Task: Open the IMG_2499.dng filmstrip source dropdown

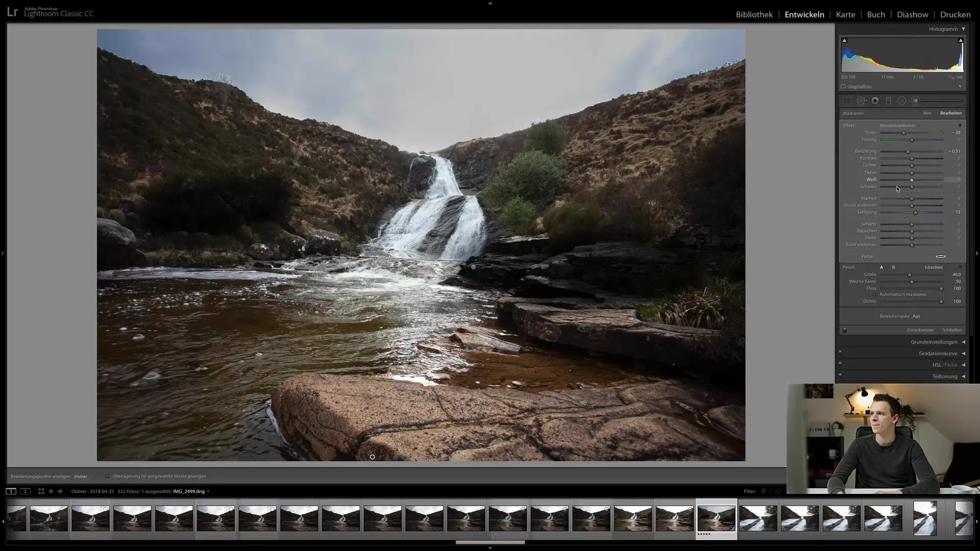Action: coord(191,491)
